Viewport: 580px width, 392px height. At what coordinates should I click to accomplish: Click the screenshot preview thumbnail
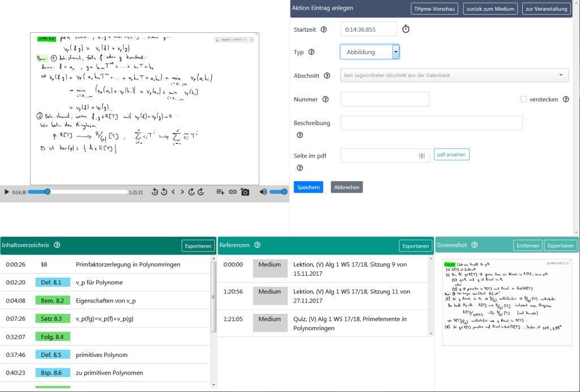coord(507,302)
